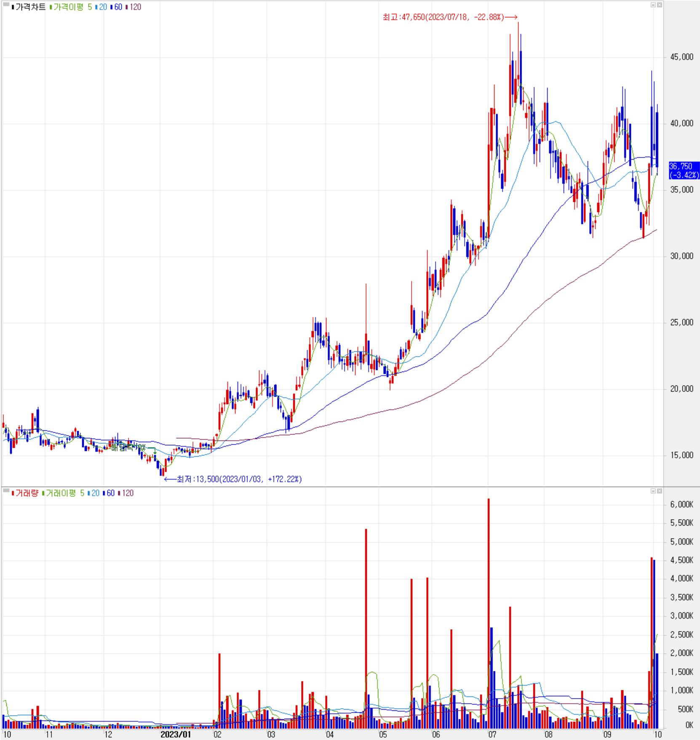Click the 최저:13,500 low price annotation
Image resolution: width=700 pixels, height=740 pixels.
click(233, 479)
